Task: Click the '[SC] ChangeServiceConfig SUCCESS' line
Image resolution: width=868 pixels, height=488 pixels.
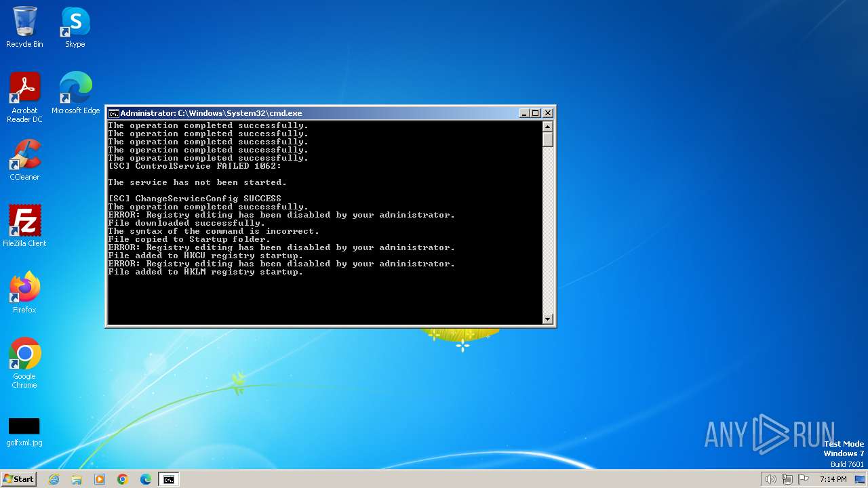Action: point(195,199)
